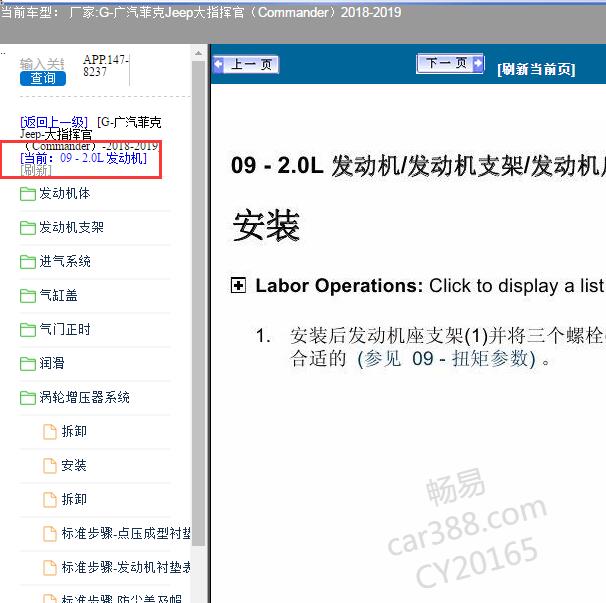The height and width of the screenshot is (603, 606).
Task: Open the 发动机体 folder icon
Action: coord(28,194)
